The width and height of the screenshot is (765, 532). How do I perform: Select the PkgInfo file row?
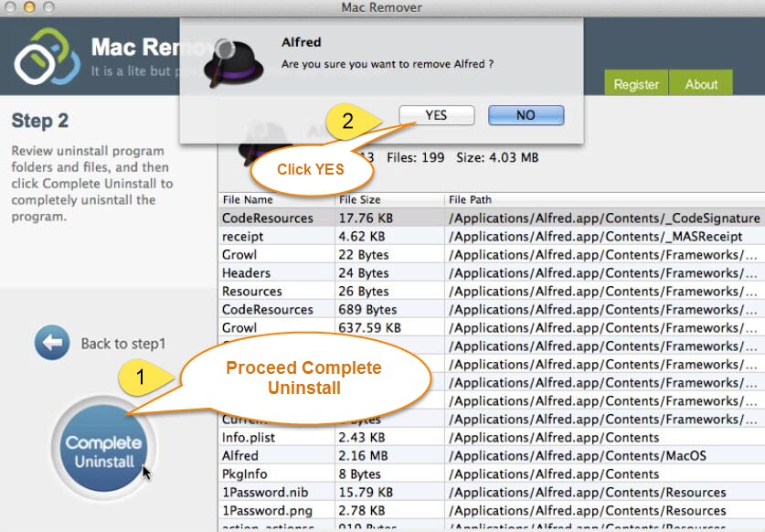pos(492,473)
